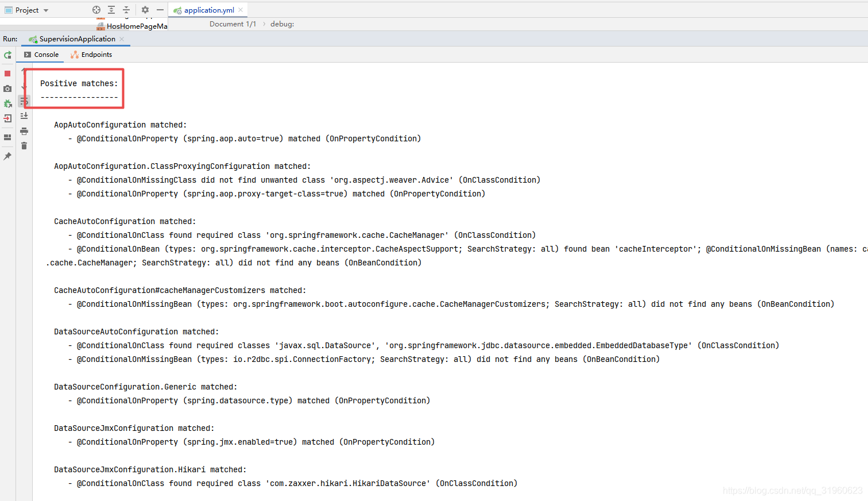Click the 'javax.sql.DataSource' required classes line

tap(424, 345)
